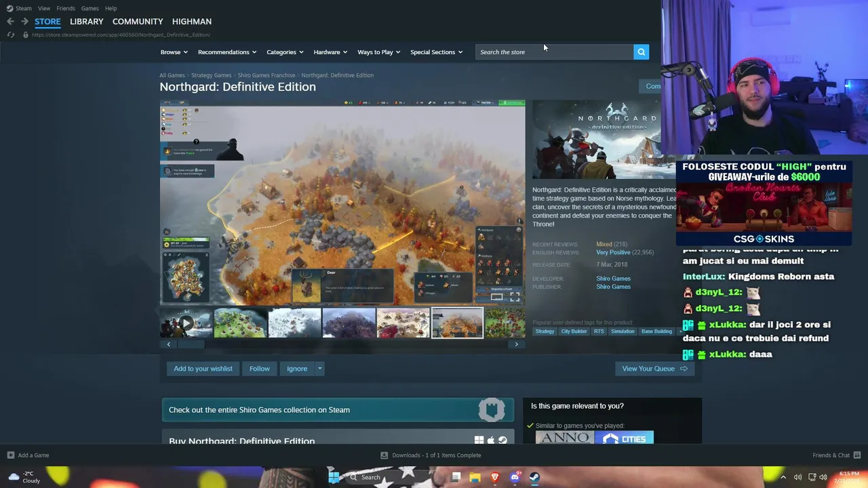Open the dropdown arrow next to Ignore
The image size is (868, 488).
coord(319,369)
